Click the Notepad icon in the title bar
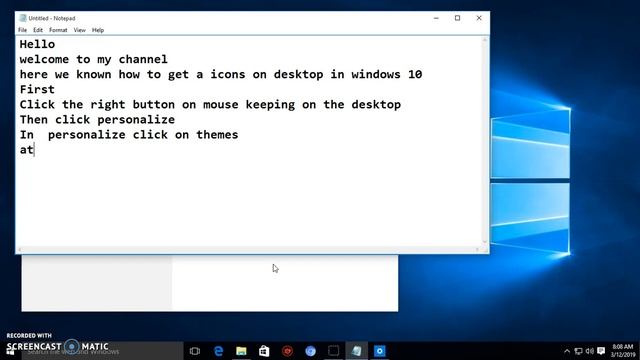Viewport: 640px width, 360px height. (23, 18)
